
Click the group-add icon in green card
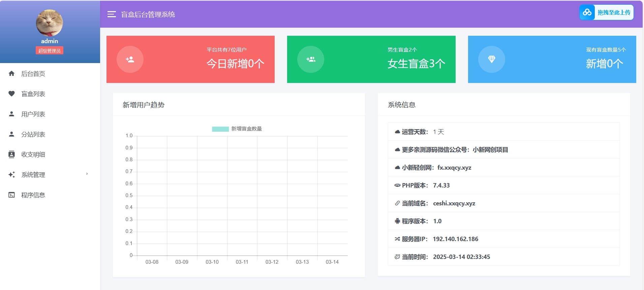[311, 59]
